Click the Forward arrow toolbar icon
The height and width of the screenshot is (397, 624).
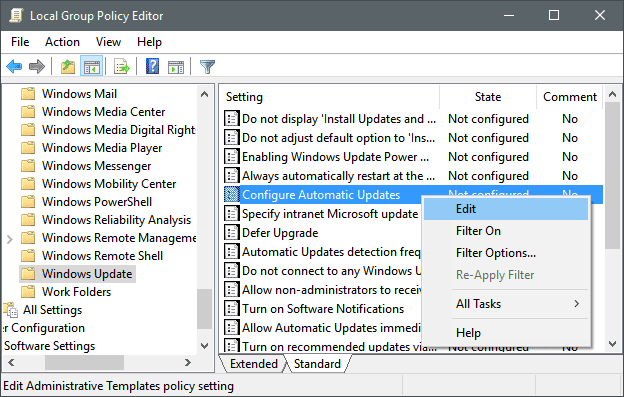[37, 66]
